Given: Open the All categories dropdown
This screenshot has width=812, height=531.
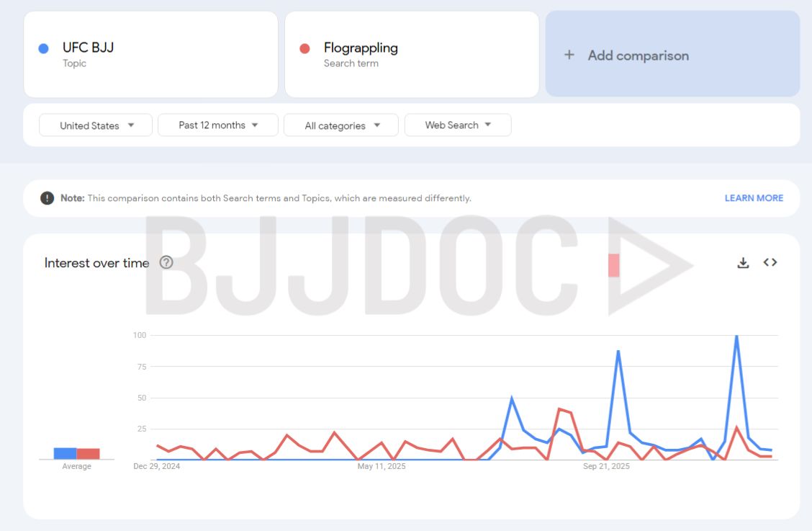Looking at the screenshot, I should (x=341, y=125).
